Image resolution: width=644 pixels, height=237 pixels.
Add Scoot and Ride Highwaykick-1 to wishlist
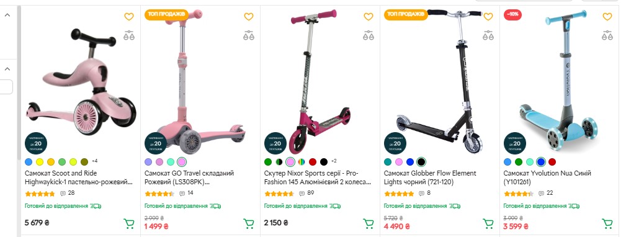[x=129, y=16]
